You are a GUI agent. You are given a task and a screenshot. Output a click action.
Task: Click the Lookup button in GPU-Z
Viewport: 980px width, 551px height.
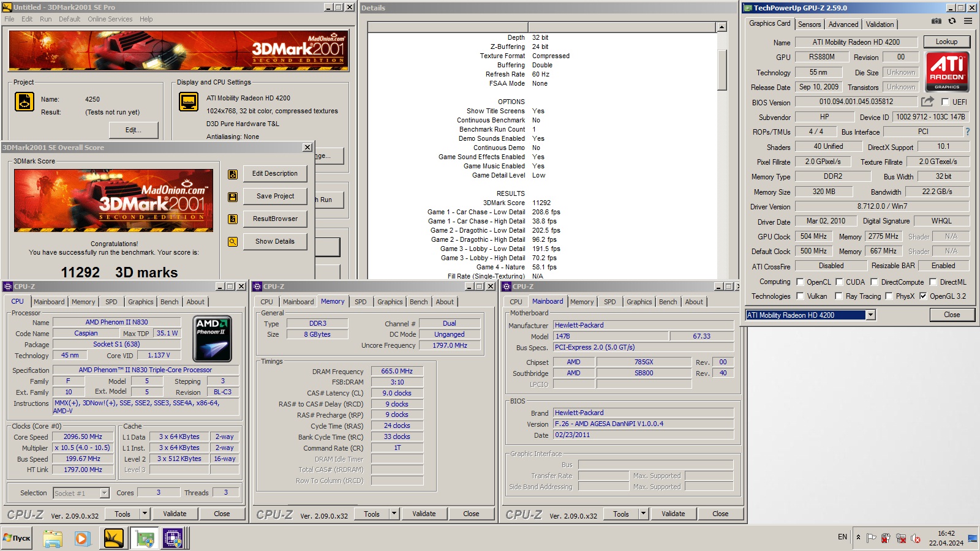[x=946, y=42]
